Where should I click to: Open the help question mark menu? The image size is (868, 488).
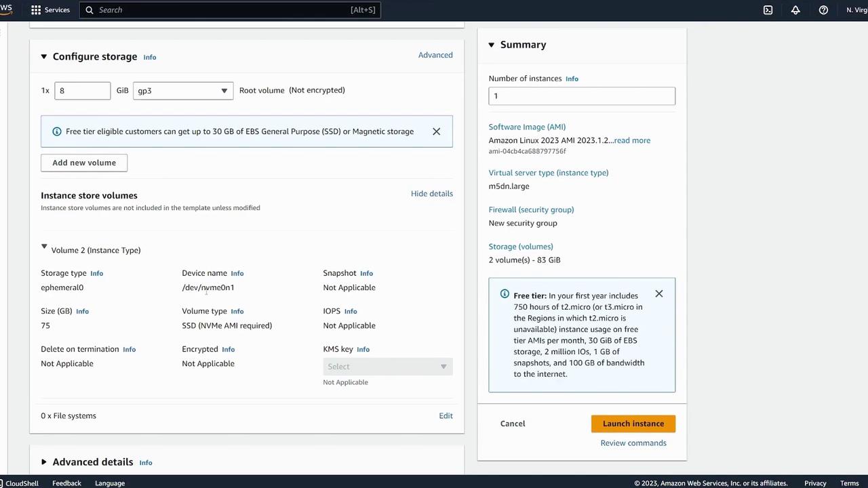tap(823, 10)
